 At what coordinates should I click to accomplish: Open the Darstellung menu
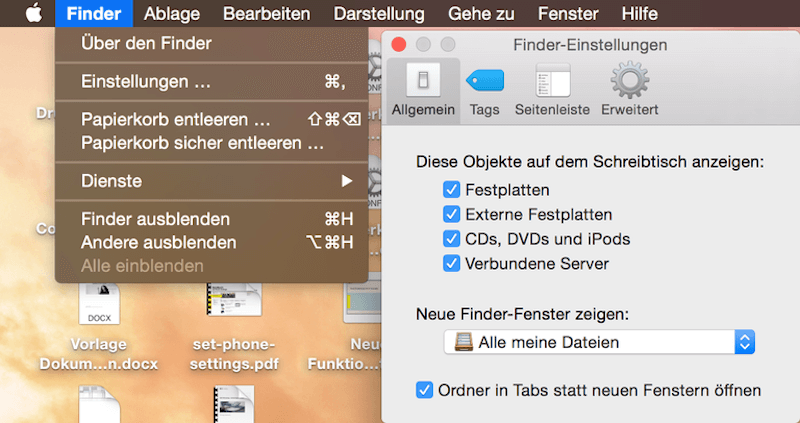coord(379,13)
